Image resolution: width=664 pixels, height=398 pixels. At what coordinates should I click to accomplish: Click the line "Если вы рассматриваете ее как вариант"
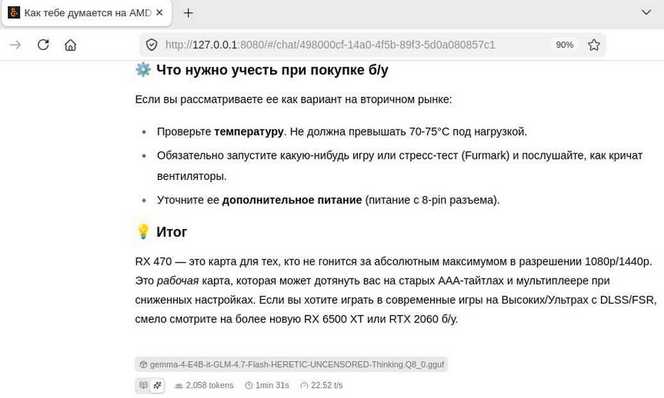click(293, 100)
